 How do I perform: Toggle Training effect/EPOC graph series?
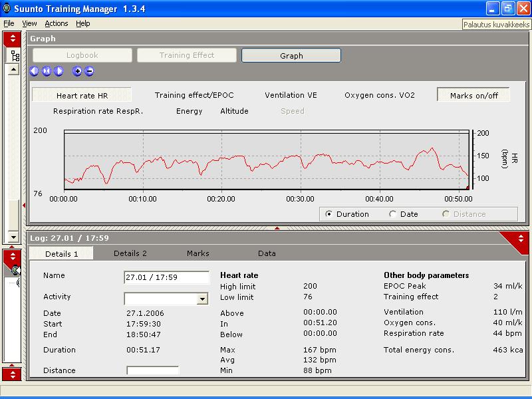[x=194, y=95]
